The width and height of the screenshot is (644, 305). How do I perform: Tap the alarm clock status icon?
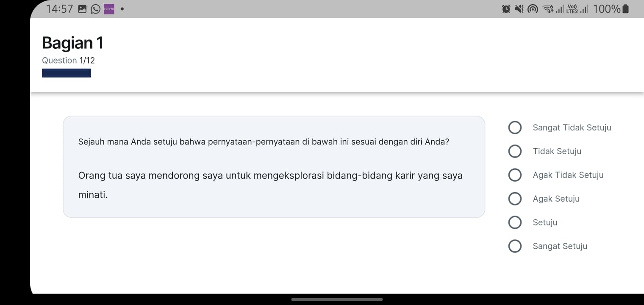click(506, 9)
